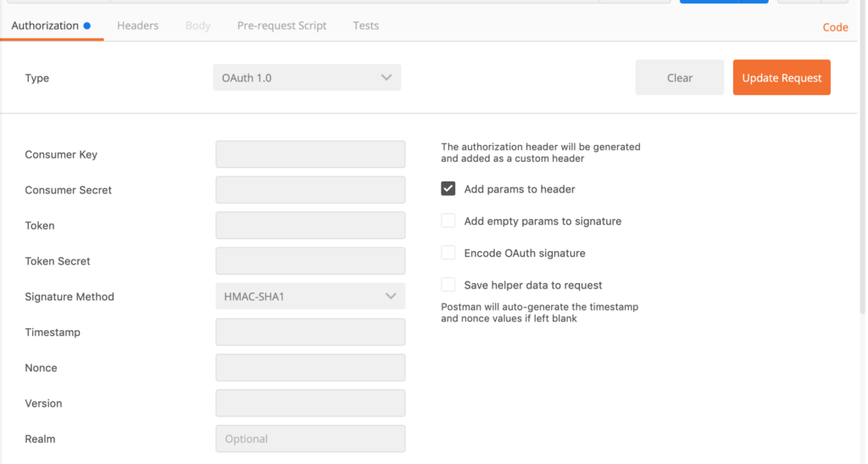Click the Update Request button
868x464 pixels.
point(782,77)
